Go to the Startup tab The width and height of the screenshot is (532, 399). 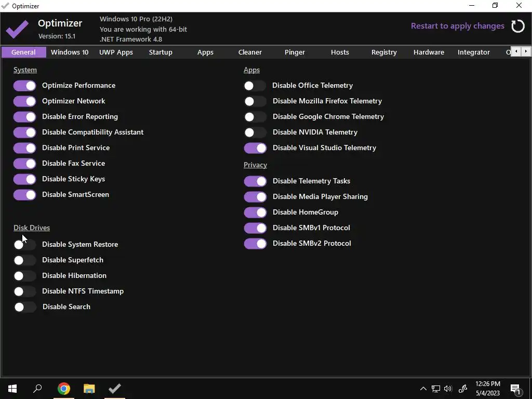[161, 52]
